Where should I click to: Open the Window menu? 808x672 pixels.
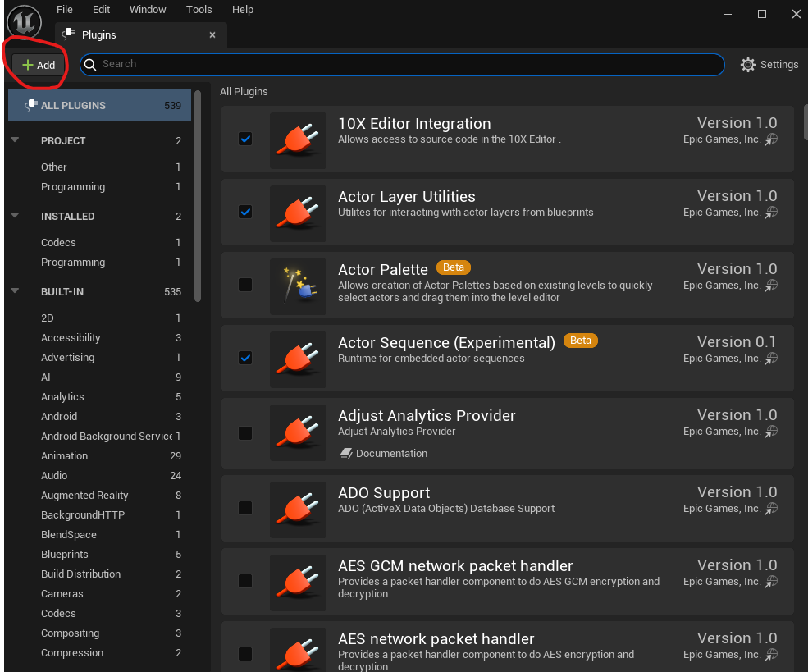[x=148, y=9]
